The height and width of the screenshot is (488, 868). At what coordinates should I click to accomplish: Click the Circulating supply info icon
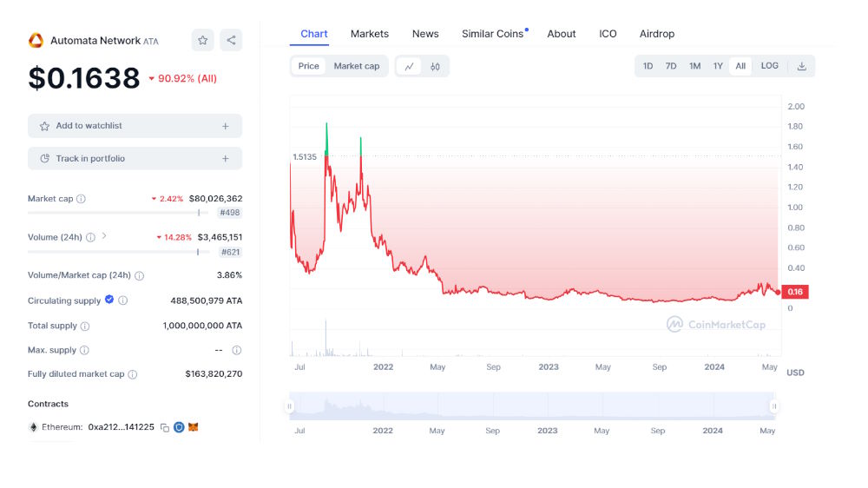123,300
